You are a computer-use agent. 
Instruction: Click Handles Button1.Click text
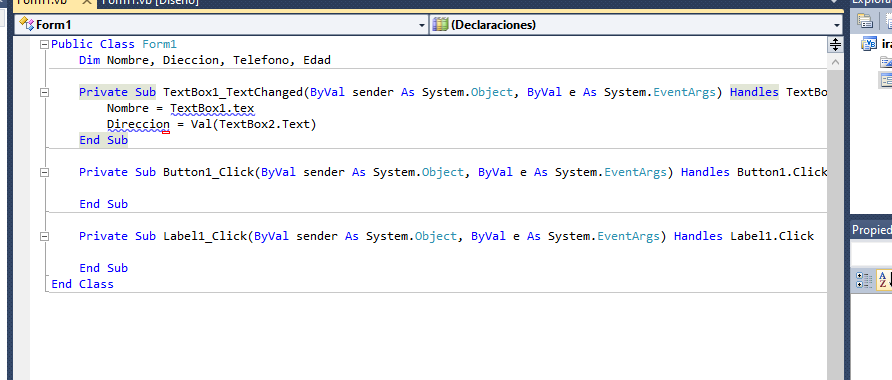[754, 172]
